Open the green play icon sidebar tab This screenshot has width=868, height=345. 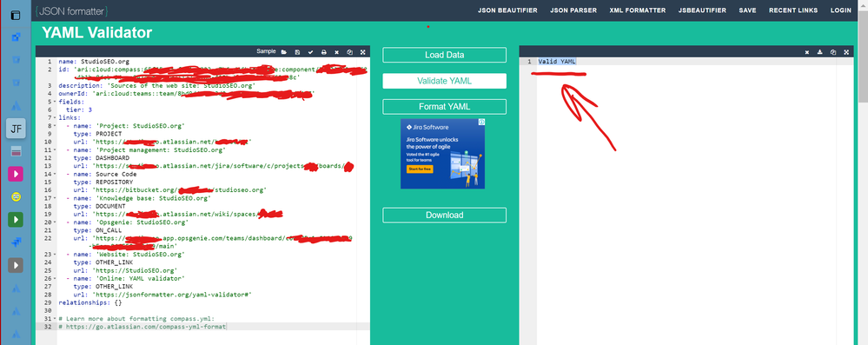[16, 219]
